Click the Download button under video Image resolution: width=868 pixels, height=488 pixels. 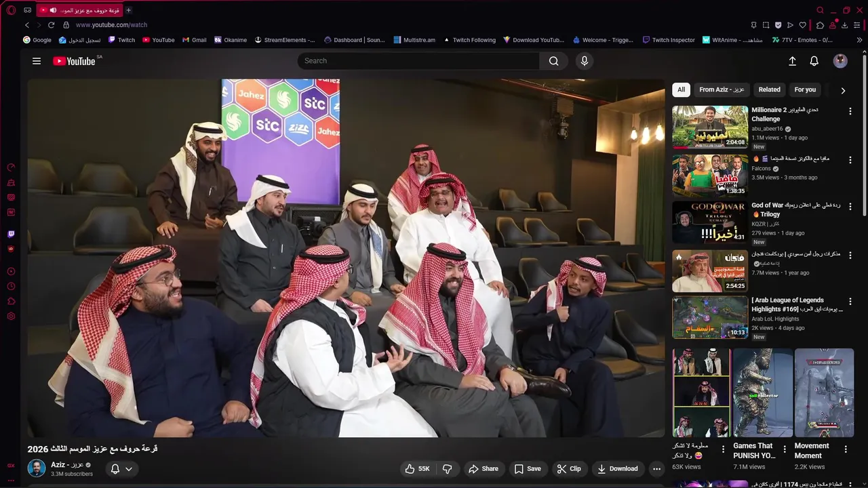[x=618, y=469]
